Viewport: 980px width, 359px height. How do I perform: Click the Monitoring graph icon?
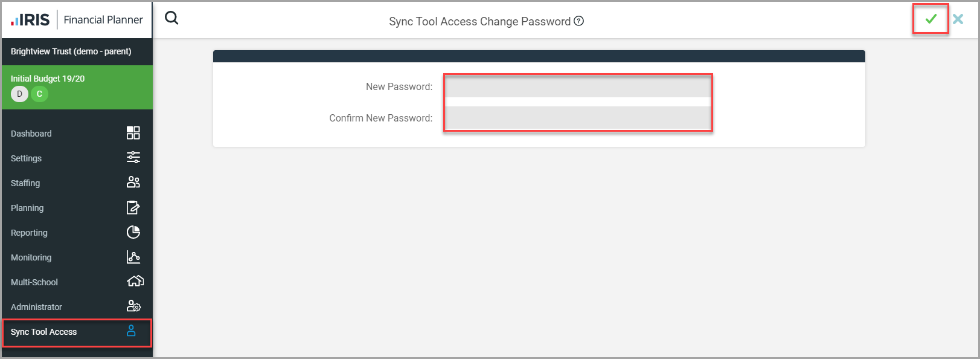coord(133,257)
